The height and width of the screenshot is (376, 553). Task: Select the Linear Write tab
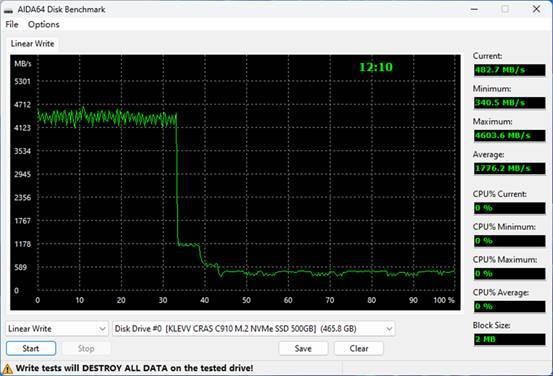32,44
